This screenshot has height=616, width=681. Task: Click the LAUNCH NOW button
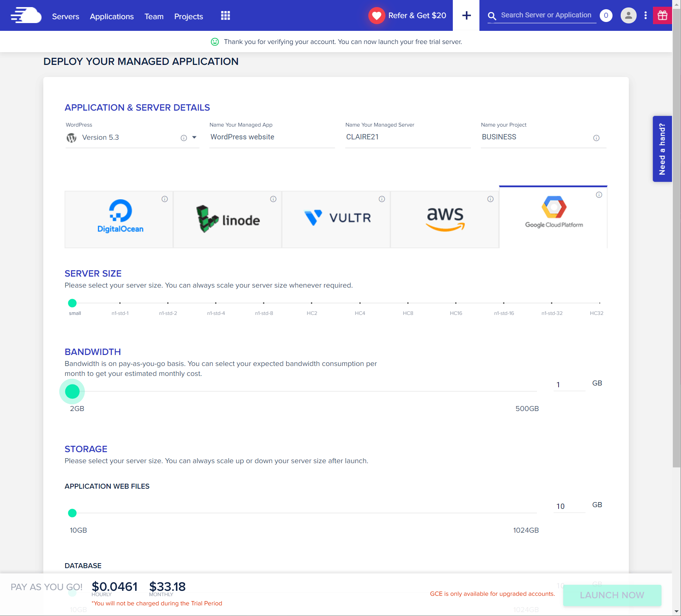coord(612,595)
